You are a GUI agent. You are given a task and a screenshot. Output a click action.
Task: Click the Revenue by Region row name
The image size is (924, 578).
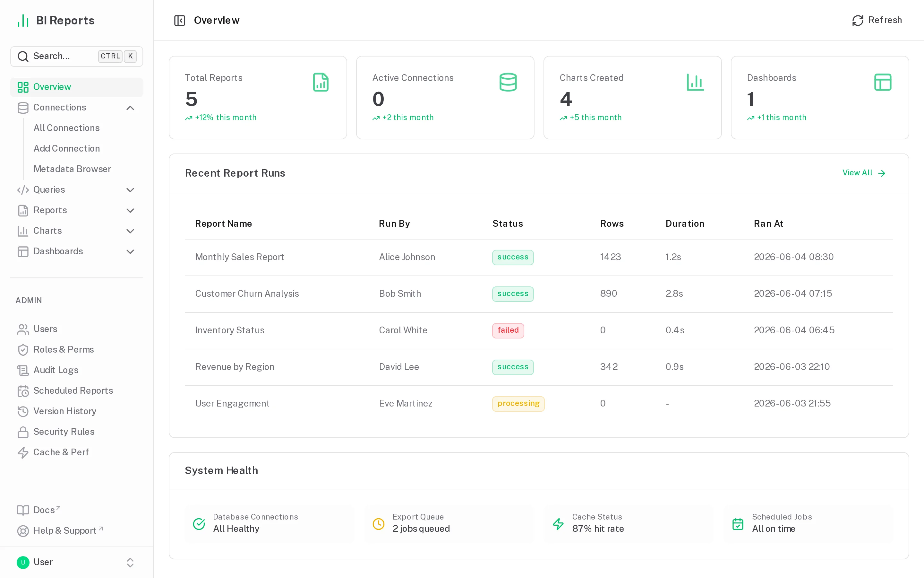[x=235, y=367]
